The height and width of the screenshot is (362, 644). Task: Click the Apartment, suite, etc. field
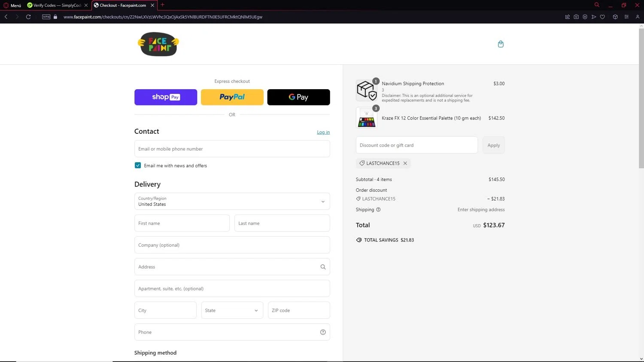click(232, 289)
